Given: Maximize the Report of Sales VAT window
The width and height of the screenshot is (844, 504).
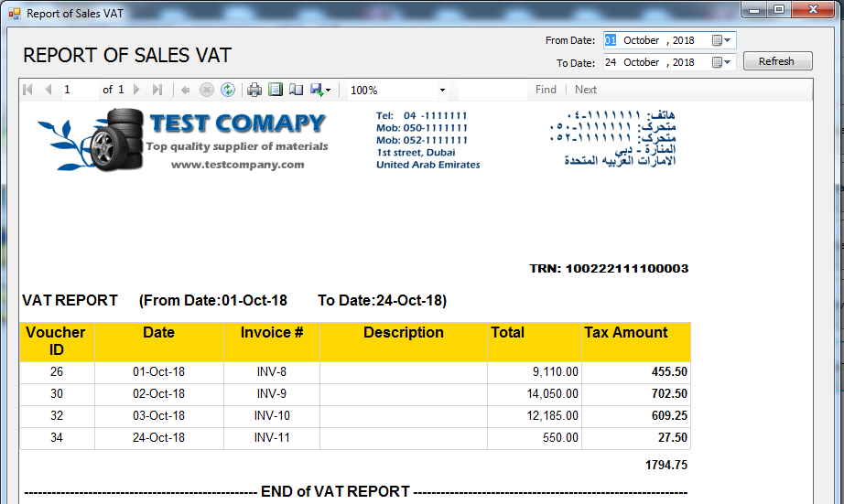Looking at the screenshot, I should [x=779, y=10].
